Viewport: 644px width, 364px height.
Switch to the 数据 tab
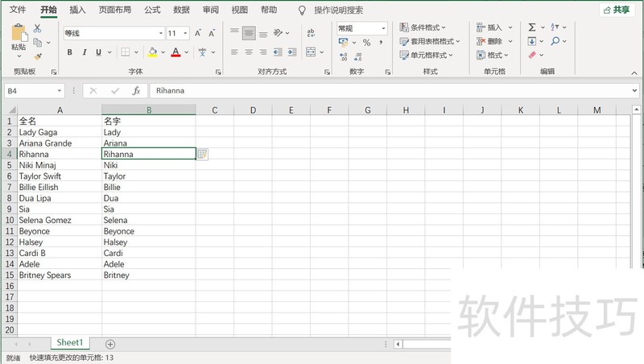[181, 10]
